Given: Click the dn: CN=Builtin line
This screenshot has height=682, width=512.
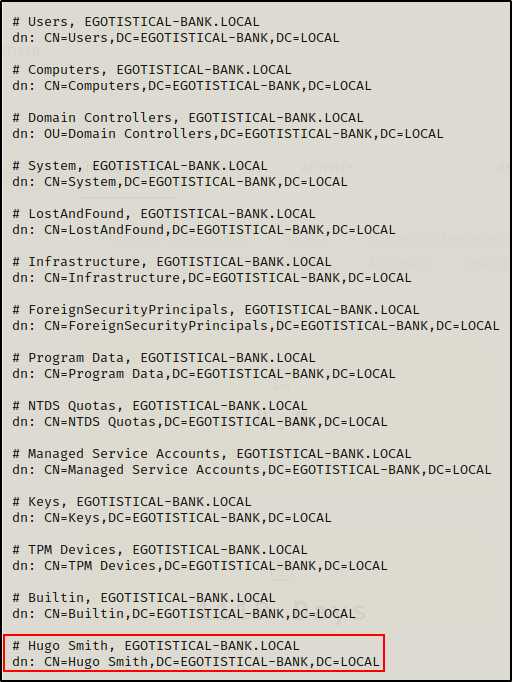Looking at the screenshot, I should pos(184,614).
